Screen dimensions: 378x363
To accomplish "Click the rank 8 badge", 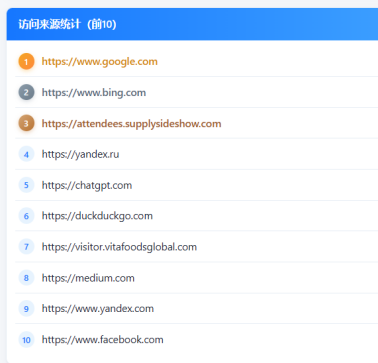I will [26, 278].
